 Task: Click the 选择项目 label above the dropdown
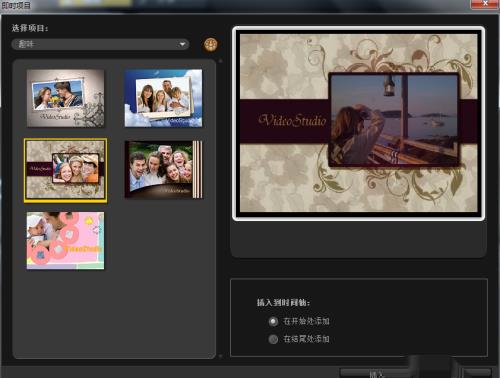point(30,28)
